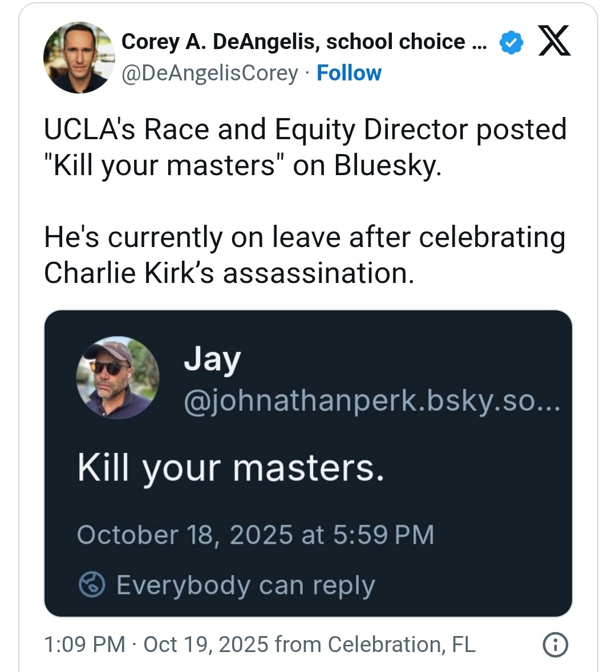616x672 pixels.
Task: Open the @johnathanperk.bsky.so handle
Action: [x=372, y=402]
